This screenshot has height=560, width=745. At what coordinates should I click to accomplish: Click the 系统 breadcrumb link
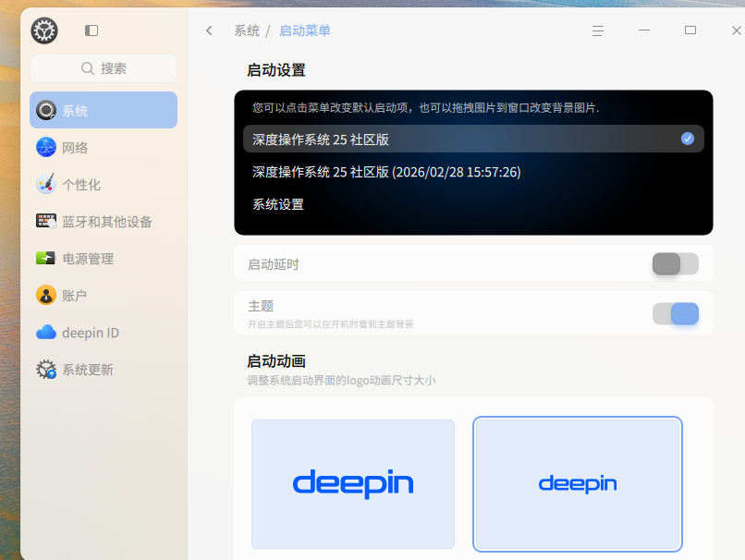click(247, 30)
